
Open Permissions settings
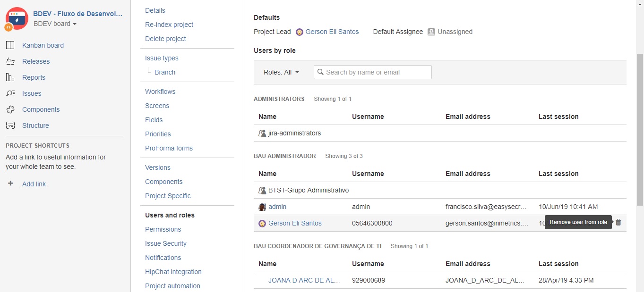(163, 229)
